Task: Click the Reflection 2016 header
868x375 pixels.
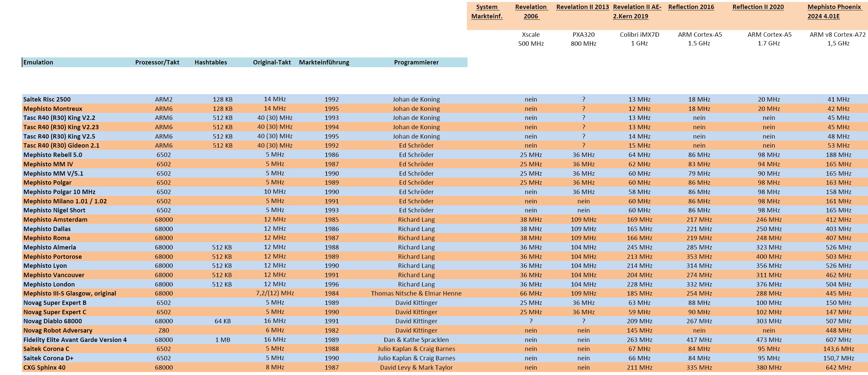Action: [x=691, y=7]
